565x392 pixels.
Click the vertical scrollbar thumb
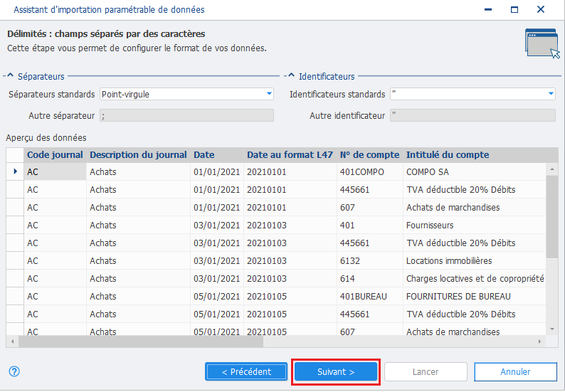click(x=552, y=216)
